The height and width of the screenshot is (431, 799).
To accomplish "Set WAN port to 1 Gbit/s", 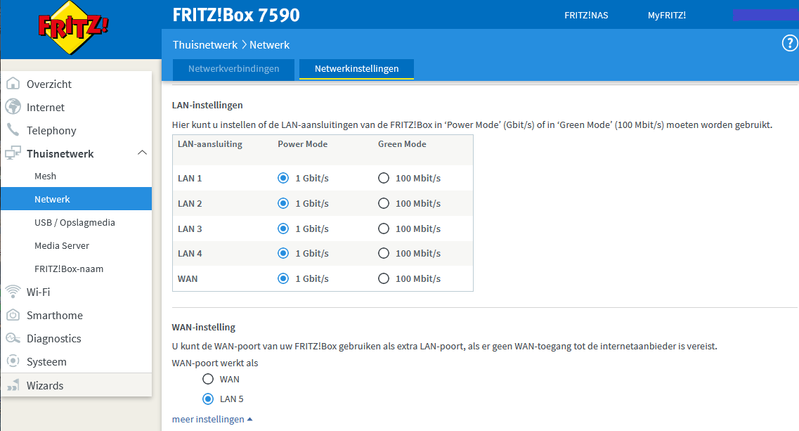I will (x=283, y=279).
